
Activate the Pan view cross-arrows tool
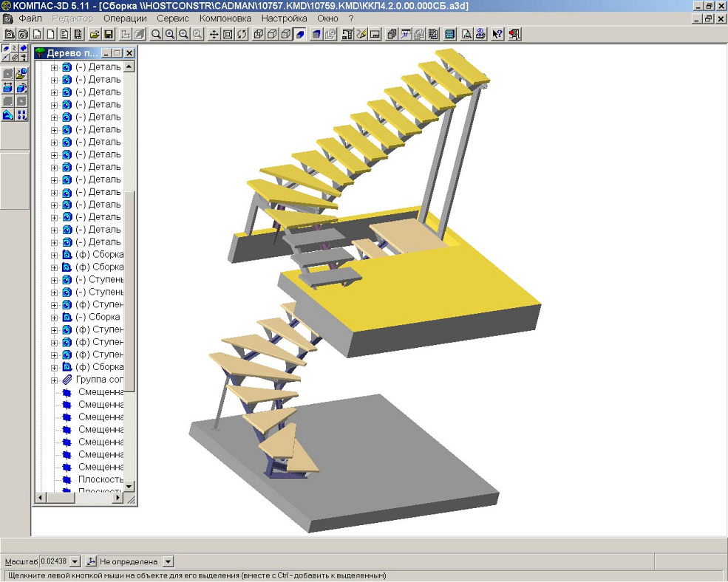[x=214, y=34]
